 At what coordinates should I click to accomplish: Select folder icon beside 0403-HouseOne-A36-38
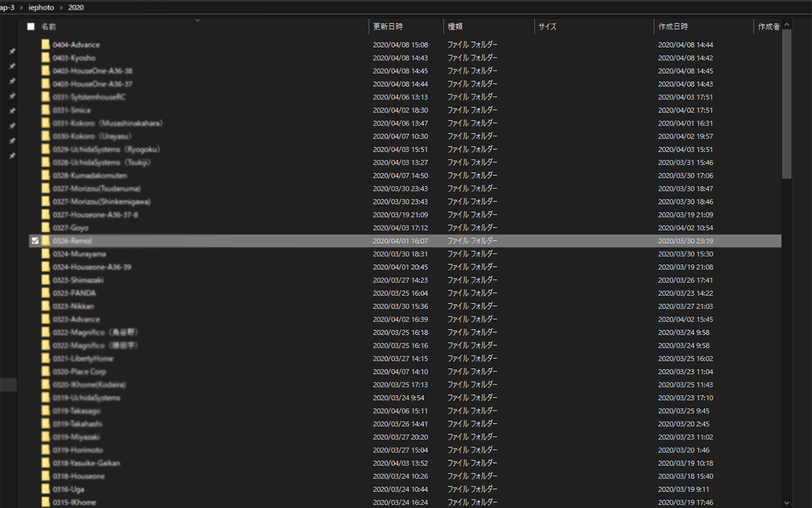coord(46,70)
